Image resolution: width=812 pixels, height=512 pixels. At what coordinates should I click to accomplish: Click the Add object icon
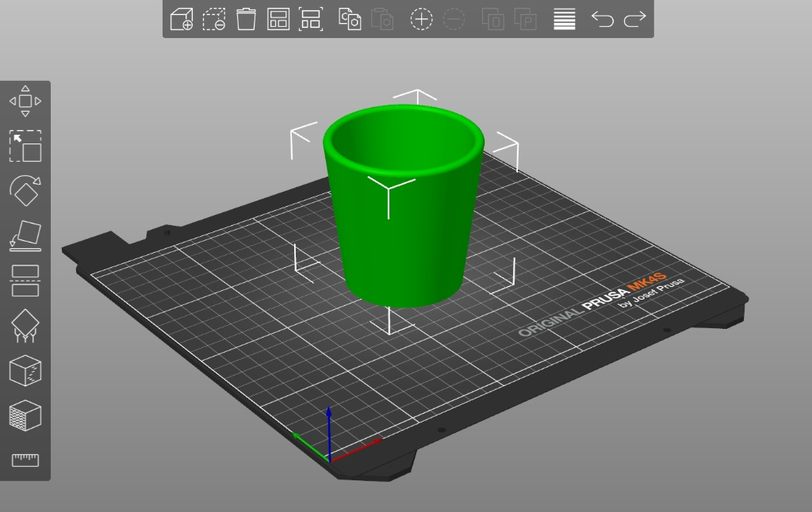point(182,19)
